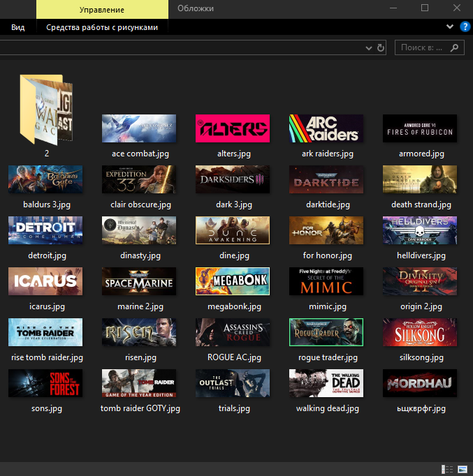Select tomb raider GOTY.jpg thumbnail
Viewport: 473px width, 476px height.
pos(139,383)
